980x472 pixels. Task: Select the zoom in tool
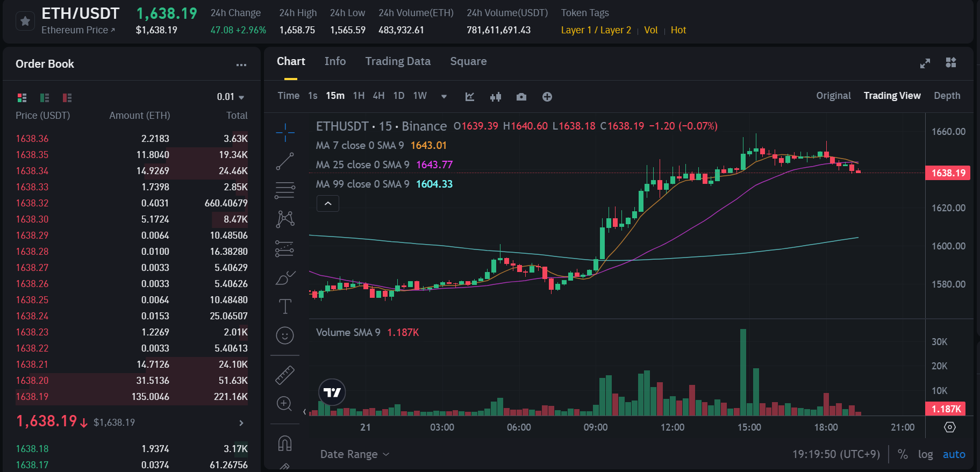tap(285, 404)
